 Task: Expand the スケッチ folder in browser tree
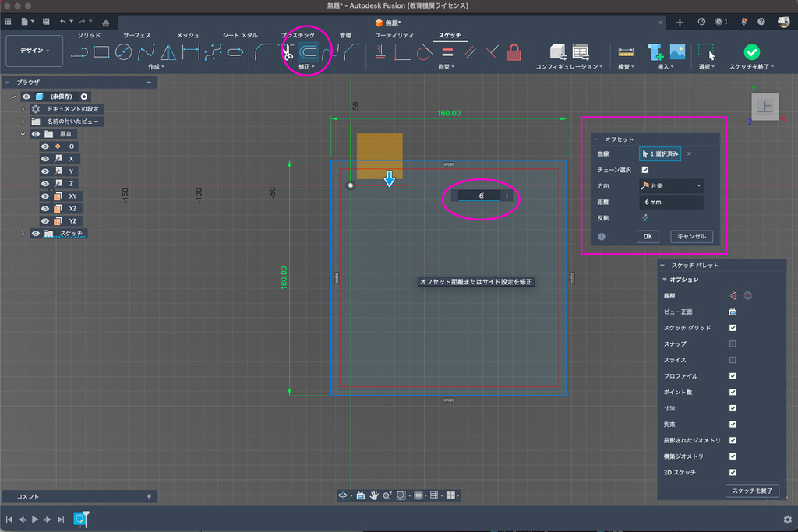tap(23, 234)
